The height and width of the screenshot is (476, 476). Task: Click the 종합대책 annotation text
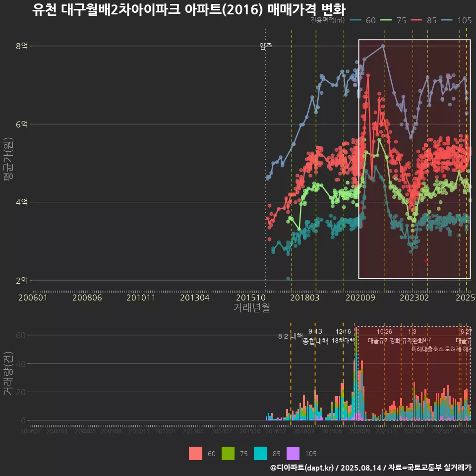(315, 341)
